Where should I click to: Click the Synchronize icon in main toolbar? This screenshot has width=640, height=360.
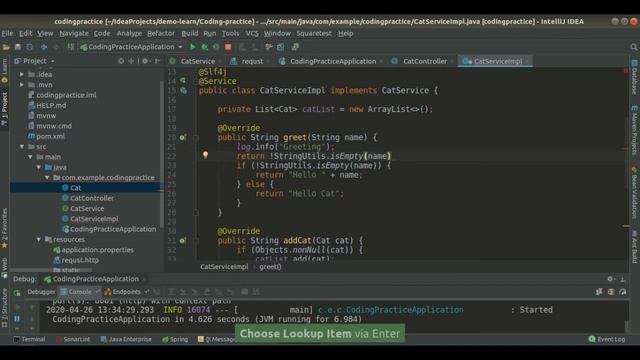[29, 47]
